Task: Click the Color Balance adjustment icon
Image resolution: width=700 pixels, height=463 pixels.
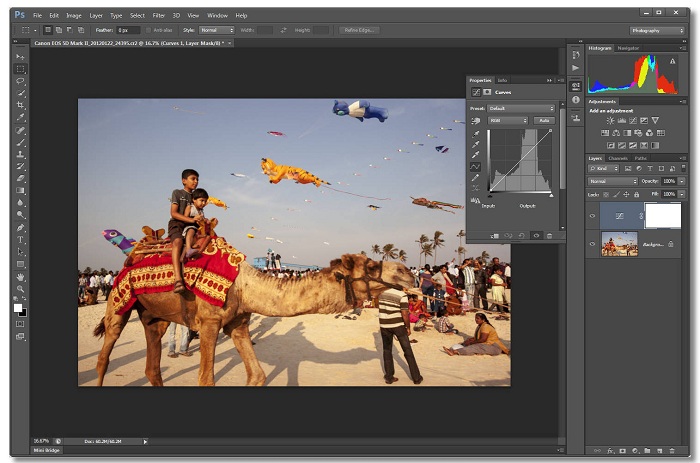Action: pos(616,133)
